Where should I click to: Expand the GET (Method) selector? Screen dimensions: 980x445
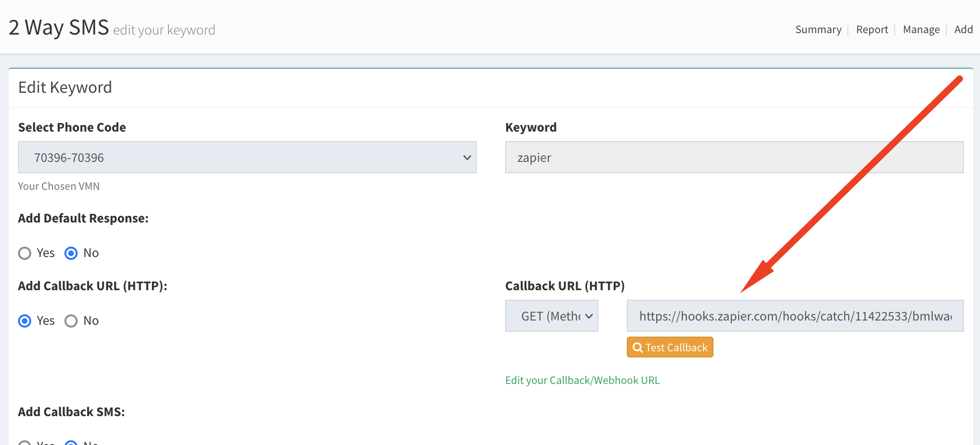pos(552,316)
